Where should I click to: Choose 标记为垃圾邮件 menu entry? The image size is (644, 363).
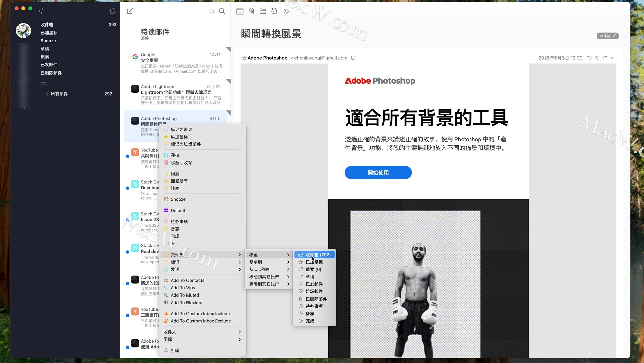pyautogui.click(x=202, y=144)
